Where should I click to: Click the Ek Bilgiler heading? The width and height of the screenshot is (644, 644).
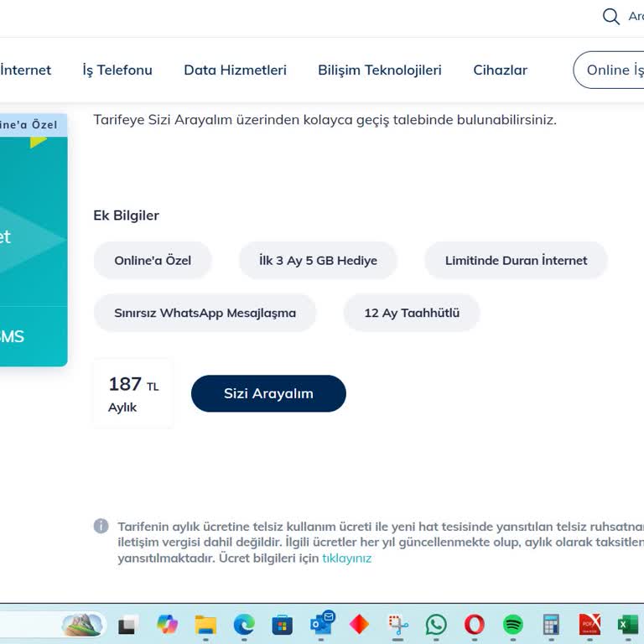point(126,216)
